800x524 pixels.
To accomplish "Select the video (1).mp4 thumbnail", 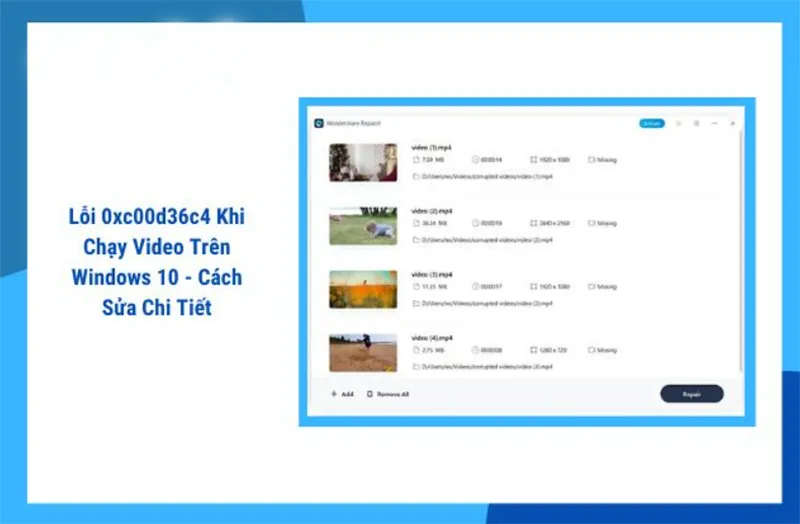I will click(x=363, y=163).
